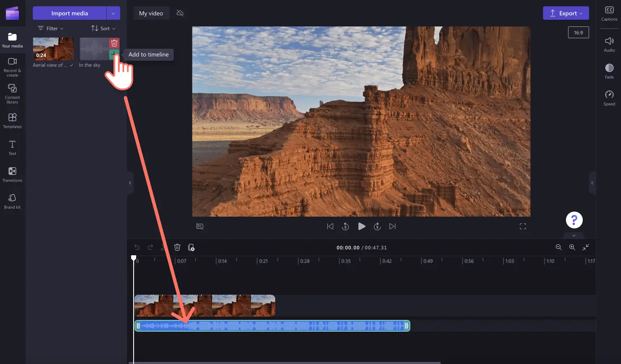
Task: Toggle preview captions off icon
Action: click(x=200, y=226)
